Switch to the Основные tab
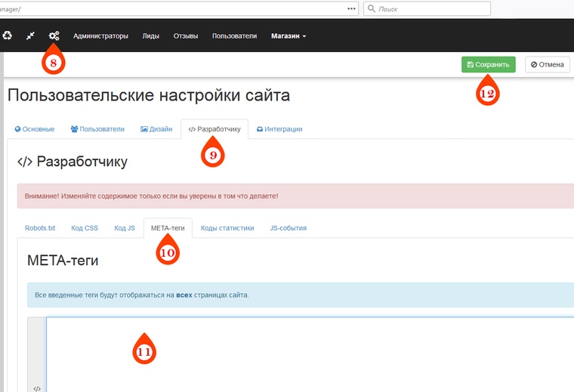574x392 pixels. 35,129
